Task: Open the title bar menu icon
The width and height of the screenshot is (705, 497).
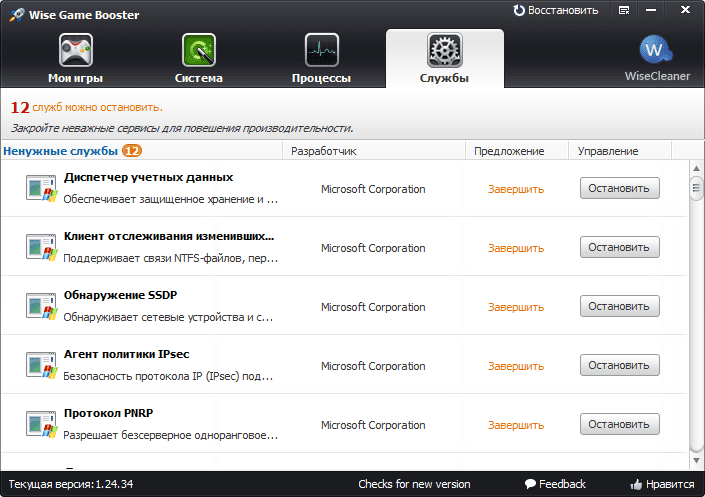Action: pyautogui.click(x=625, y=10)
